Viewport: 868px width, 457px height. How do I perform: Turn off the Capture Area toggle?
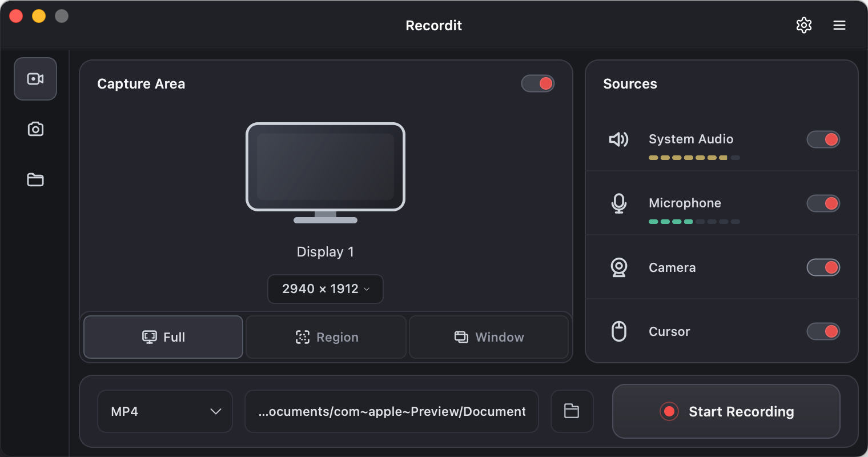538,84
